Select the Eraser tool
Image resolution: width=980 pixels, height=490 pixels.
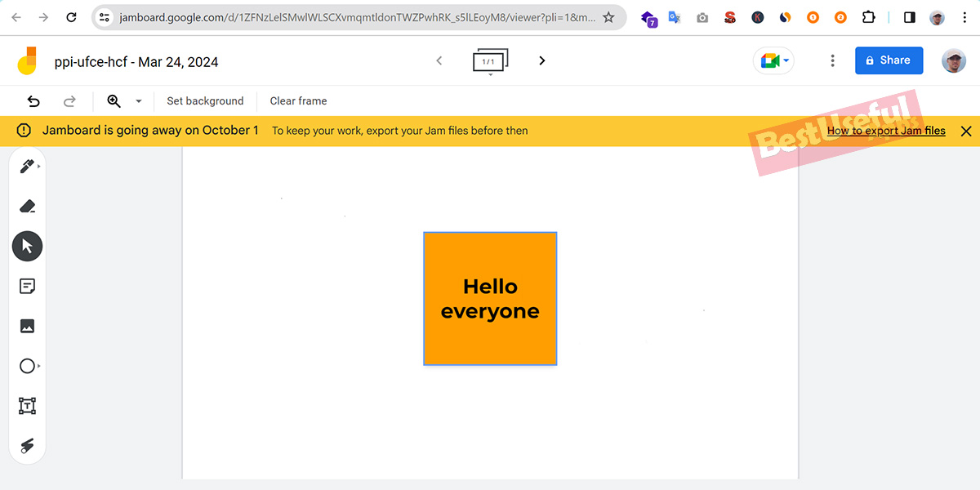pos(27,207)
